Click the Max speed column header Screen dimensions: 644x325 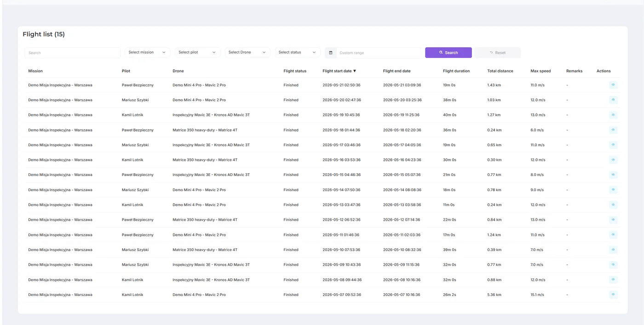540,71
